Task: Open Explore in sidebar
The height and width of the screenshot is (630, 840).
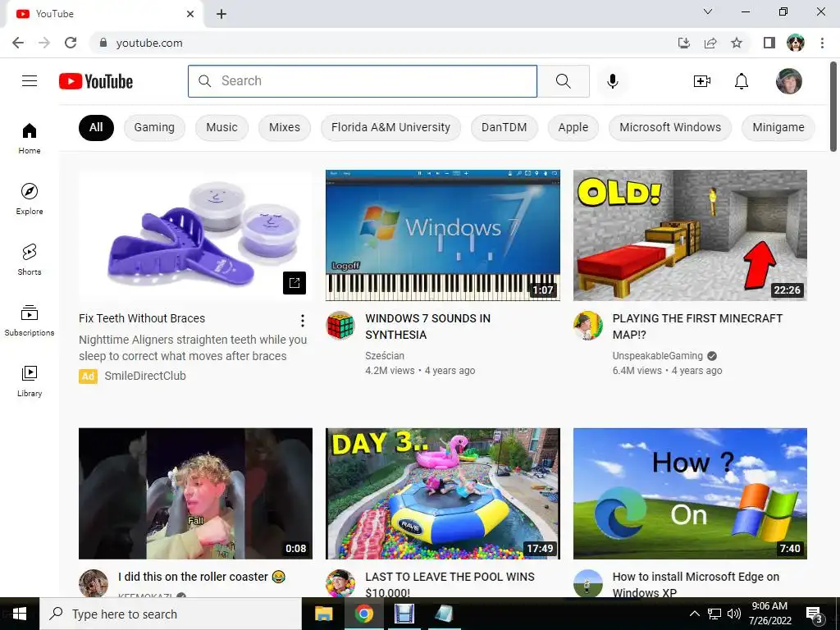Action: 30,199
